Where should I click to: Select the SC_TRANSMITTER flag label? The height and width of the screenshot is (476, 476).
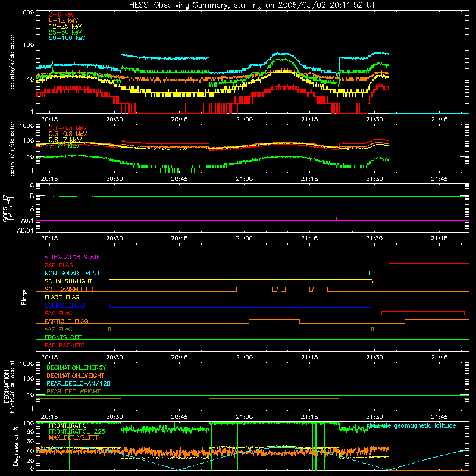click(x=69, y=289)
